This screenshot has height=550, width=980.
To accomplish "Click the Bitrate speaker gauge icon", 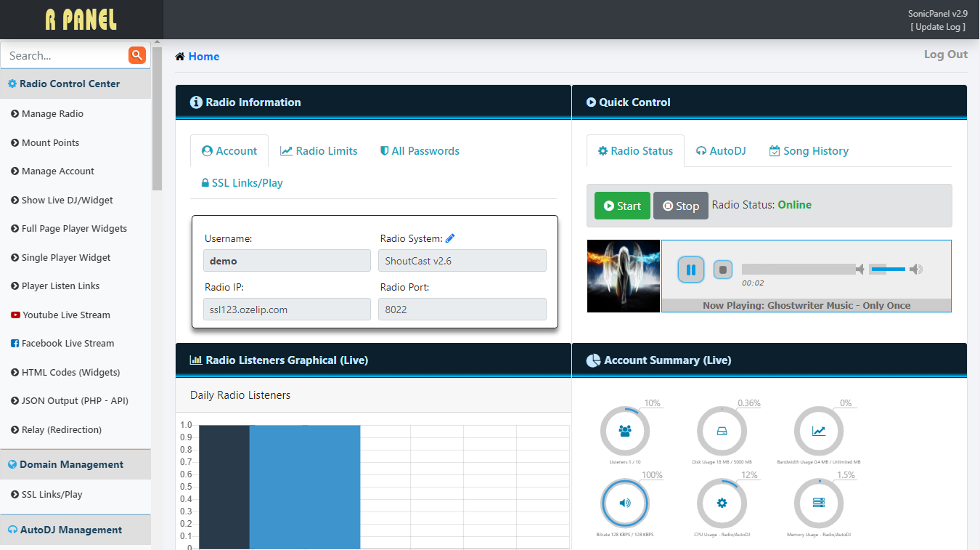I will click(624, 503).
